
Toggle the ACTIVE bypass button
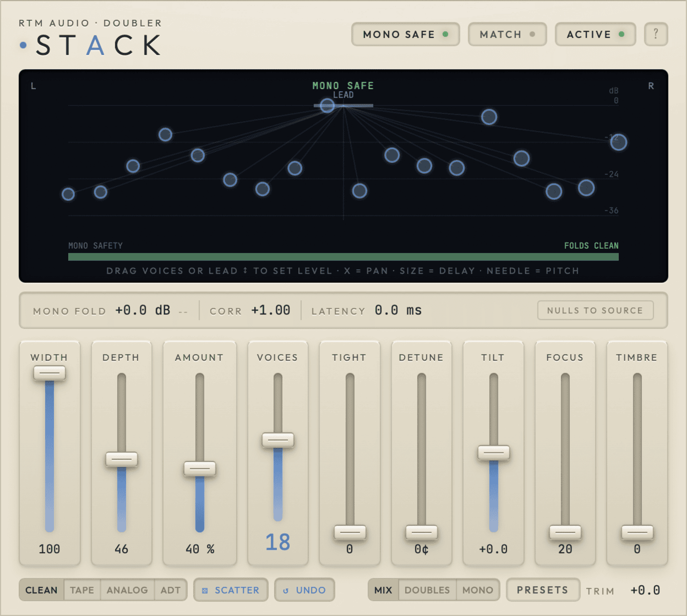point(595,34)
